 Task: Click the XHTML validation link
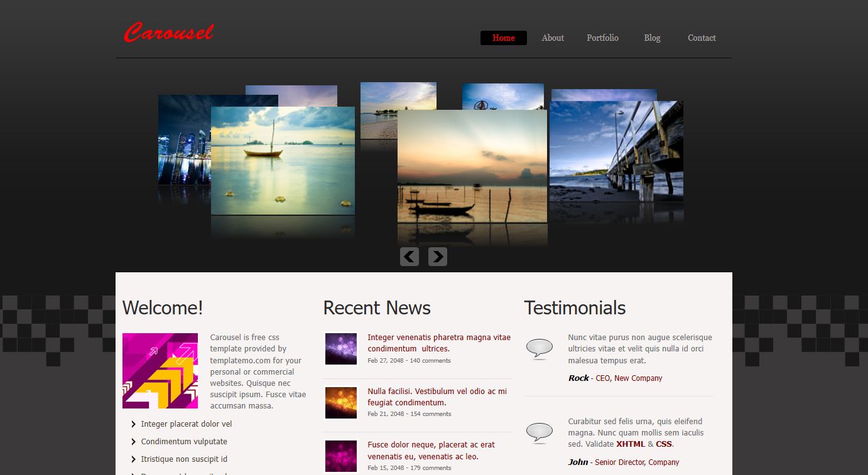(630, 444)
